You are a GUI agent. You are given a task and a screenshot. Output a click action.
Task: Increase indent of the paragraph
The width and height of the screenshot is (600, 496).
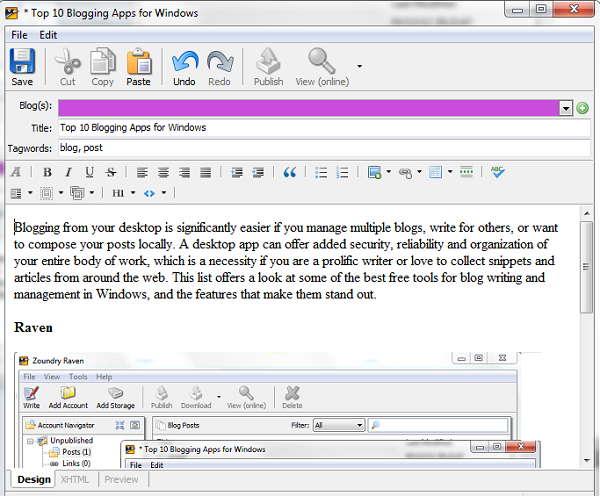[237, 173]
